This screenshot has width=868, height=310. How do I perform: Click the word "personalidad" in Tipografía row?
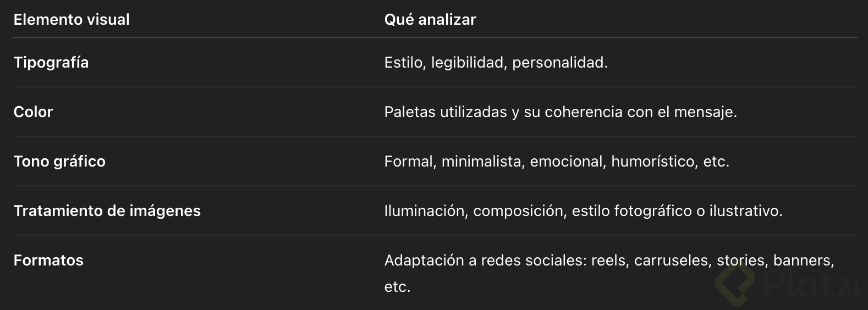[x=558, y=63]
